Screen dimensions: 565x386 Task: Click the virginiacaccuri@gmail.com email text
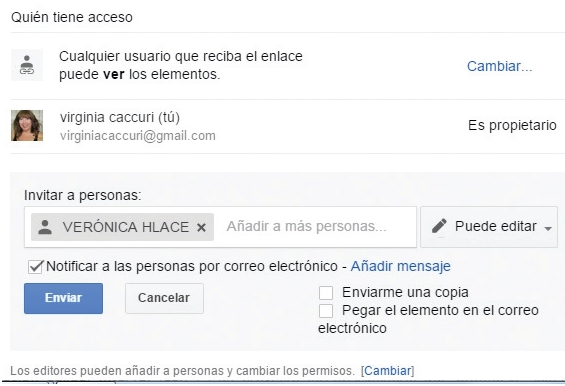tap(138, 136)
